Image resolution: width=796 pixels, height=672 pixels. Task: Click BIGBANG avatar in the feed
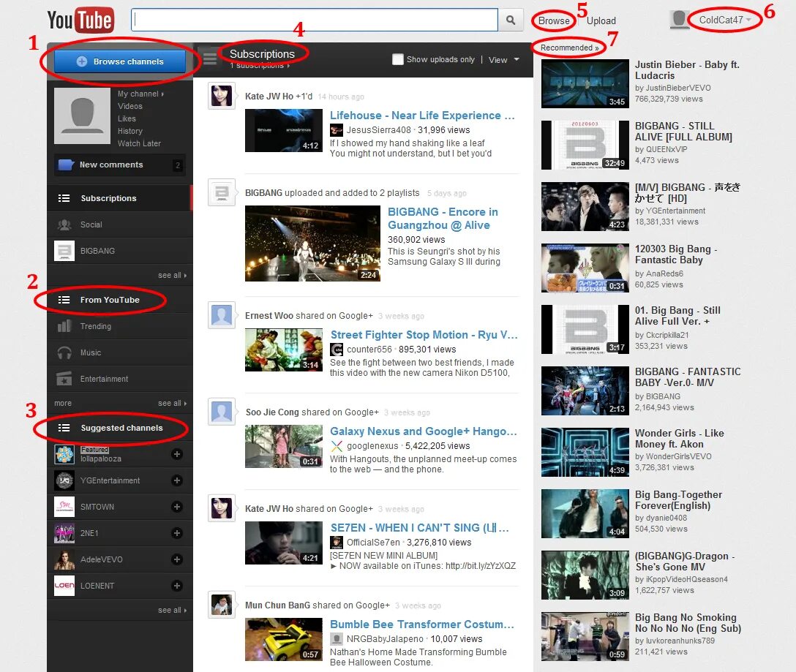pyautogui.click(x=222, y=192)
